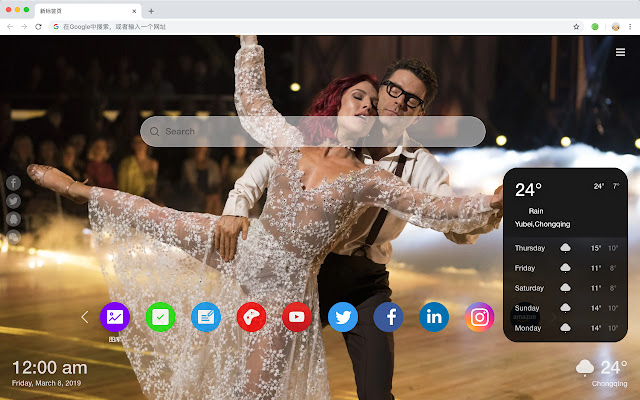
Task: Share via the gray Facebook sidebar icon
Action: coord(14,183)
